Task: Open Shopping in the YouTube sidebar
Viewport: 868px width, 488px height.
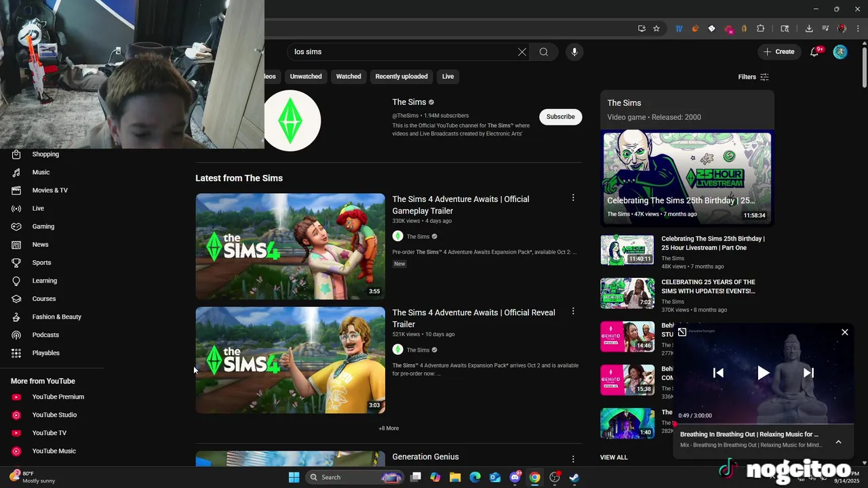Action: (45, 154)
